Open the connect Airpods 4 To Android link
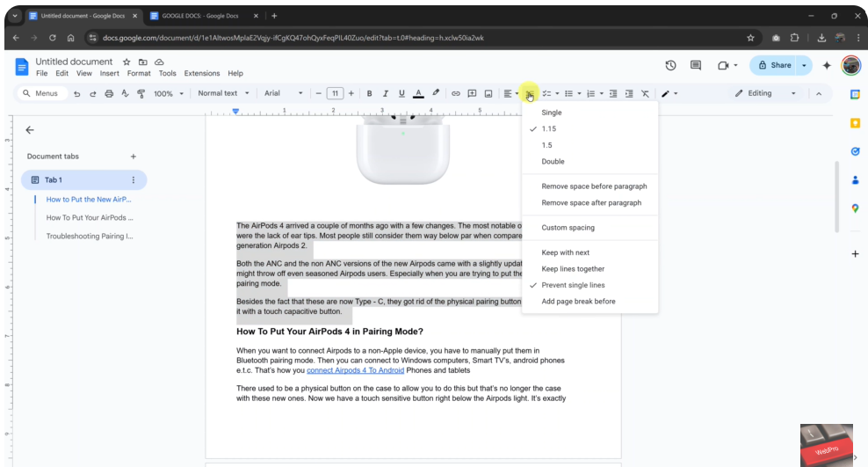 356,370
